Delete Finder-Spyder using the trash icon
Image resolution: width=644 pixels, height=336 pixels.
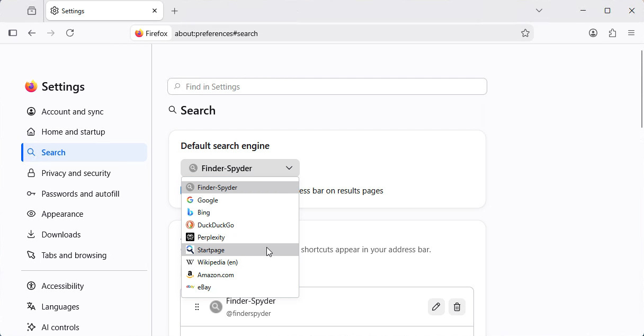tap(457, 307)
